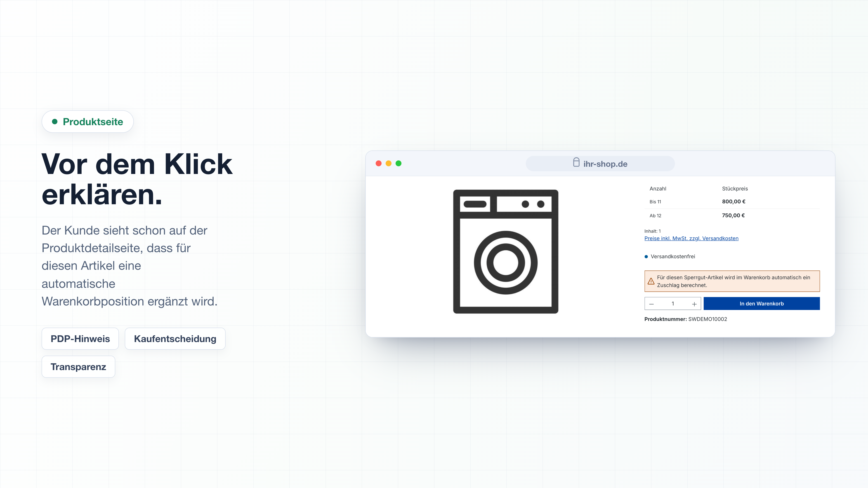Increase quantity with the plus icon
This screenshot has width=868, height=488.
694,304
